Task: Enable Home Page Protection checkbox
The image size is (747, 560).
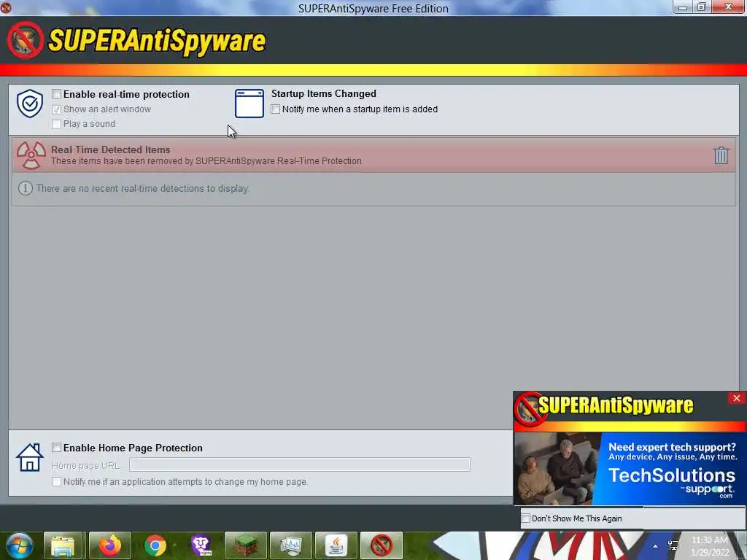Action: pyautogui.click(x=56, y=447)
